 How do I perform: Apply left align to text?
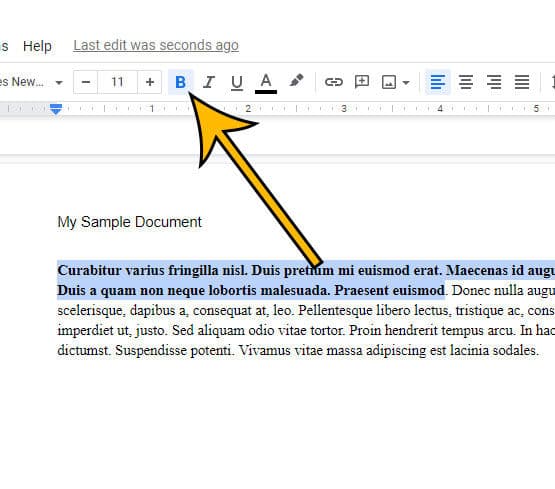point(437,82)
